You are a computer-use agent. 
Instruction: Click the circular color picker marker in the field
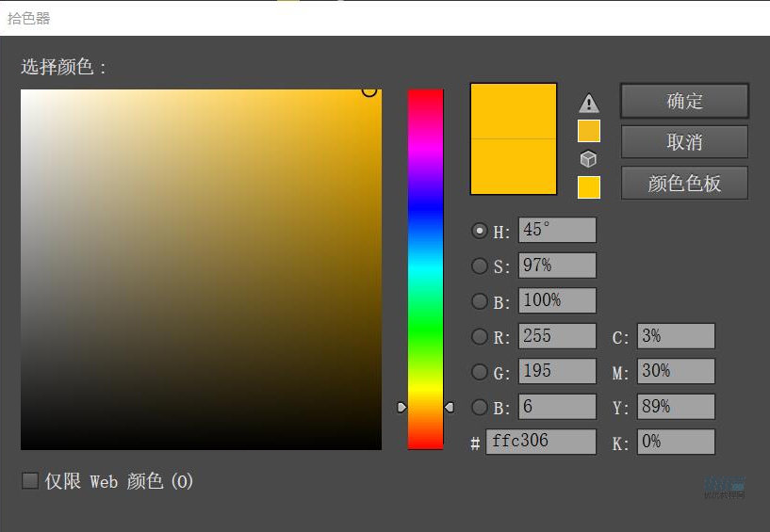[369, 90]
